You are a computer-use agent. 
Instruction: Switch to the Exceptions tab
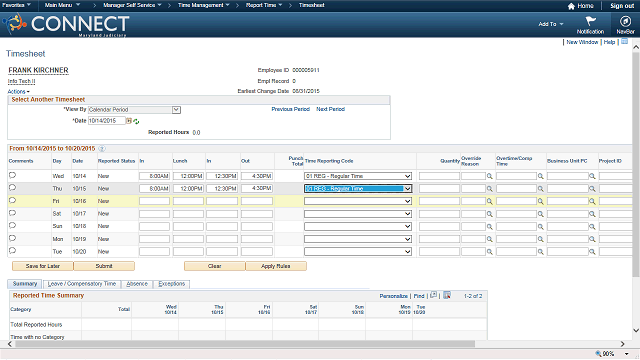[x=171, y=284]
